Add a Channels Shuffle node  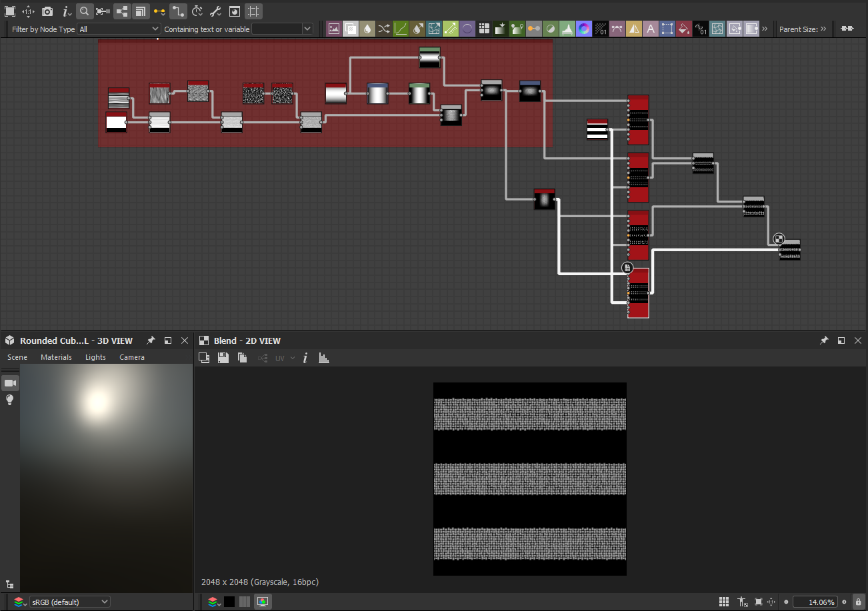[x=384, y=29]
